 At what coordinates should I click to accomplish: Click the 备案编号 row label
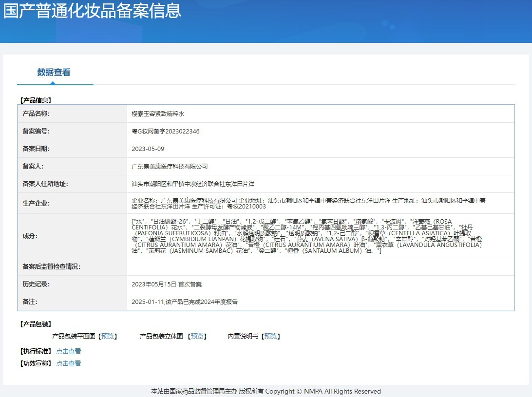coord(36,132)
